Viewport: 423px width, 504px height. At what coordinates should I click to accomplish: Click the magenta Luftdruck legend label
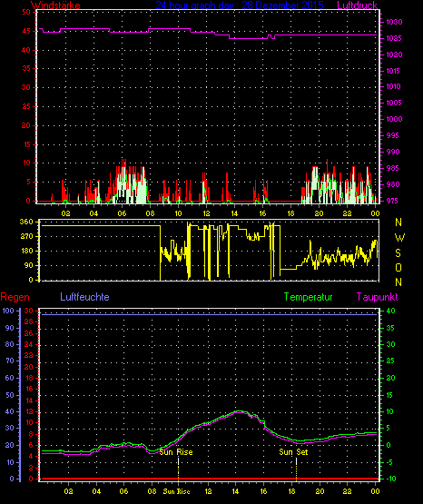pos(357,5)
